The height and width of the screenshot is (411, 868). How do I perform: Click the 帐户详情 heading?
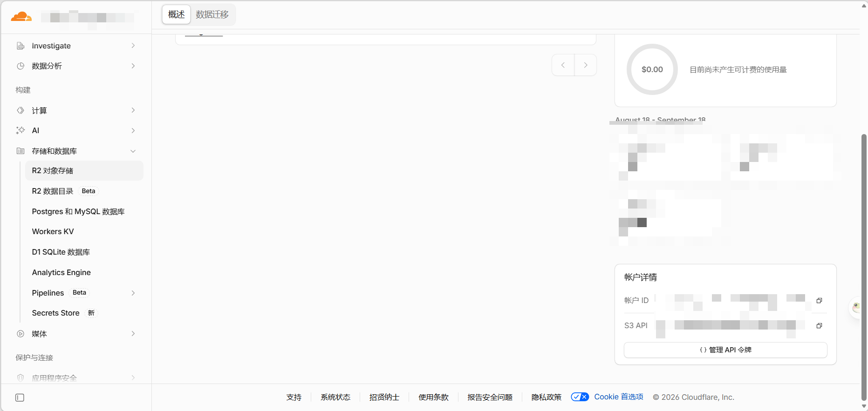coord(641,277)
